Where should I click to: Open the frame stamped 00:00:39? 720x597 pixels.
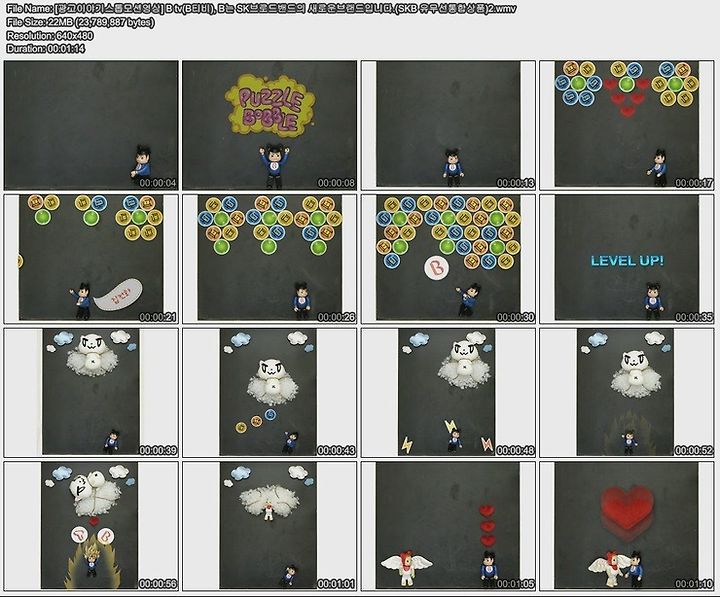(91, 392)
